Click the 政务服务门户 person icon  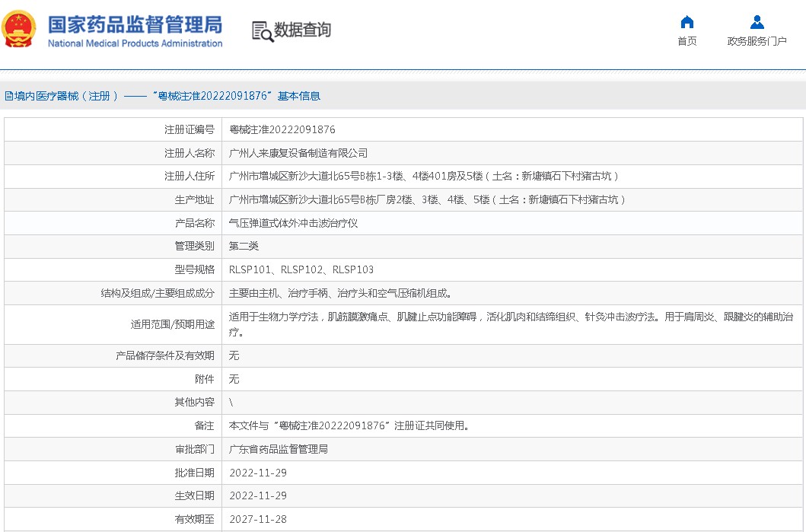757,21
